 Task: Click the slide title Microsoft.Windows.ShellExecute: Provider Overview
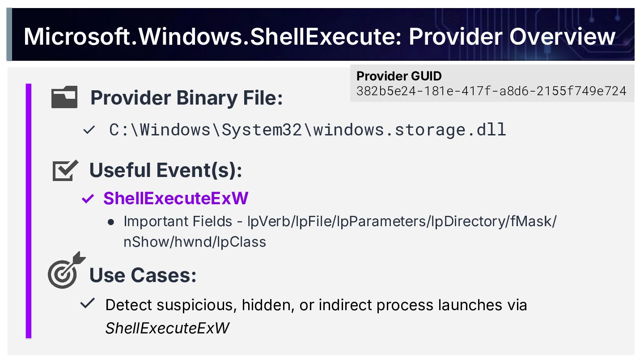pos(319,36)
